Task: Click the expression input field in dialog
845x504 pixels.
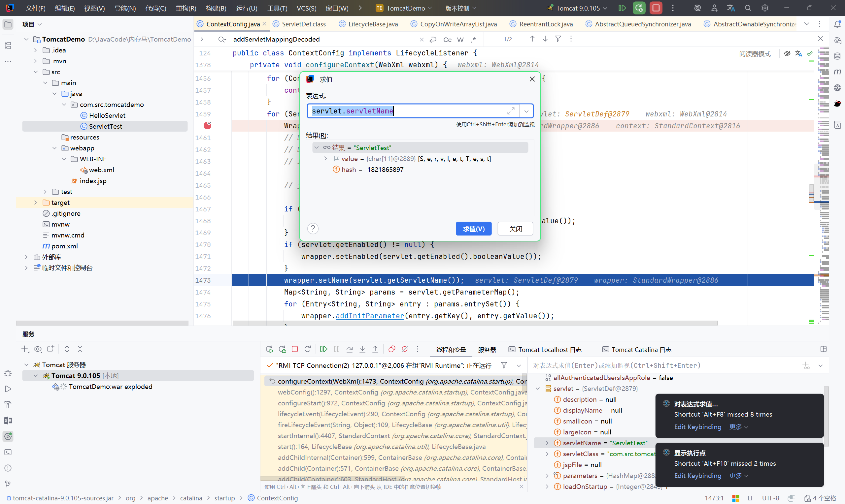Action: 408,111
